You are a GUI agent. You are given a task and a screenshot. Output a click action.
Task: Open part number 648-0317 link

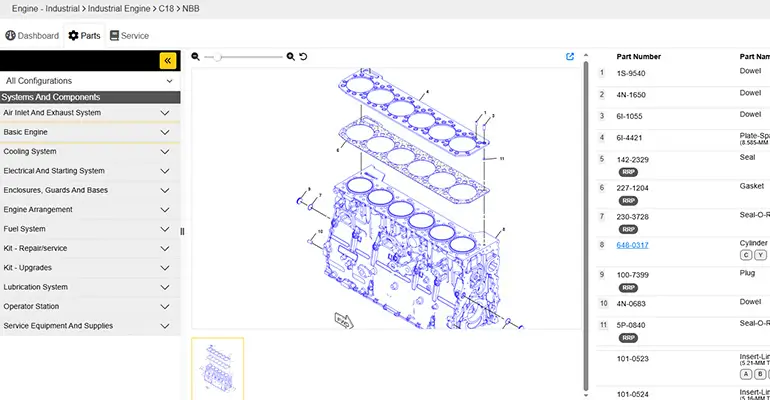[x=632, y=244]
